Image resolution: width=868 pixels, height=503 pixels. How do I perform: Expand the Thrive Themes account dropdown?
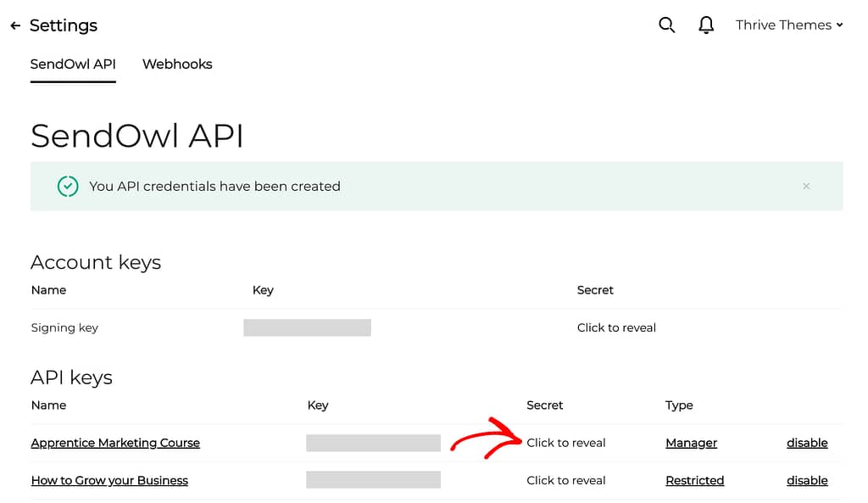tap(789, 25)
